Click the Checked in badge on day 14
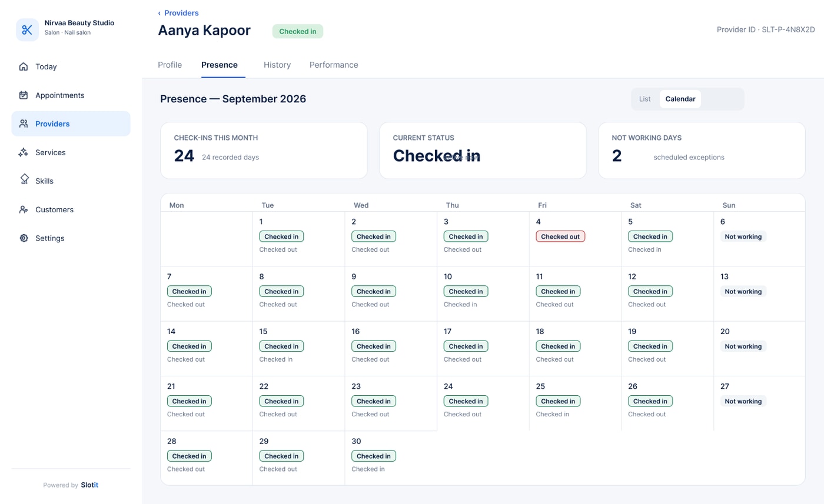Viewport: 824px width, 504px height. (190, 346)
